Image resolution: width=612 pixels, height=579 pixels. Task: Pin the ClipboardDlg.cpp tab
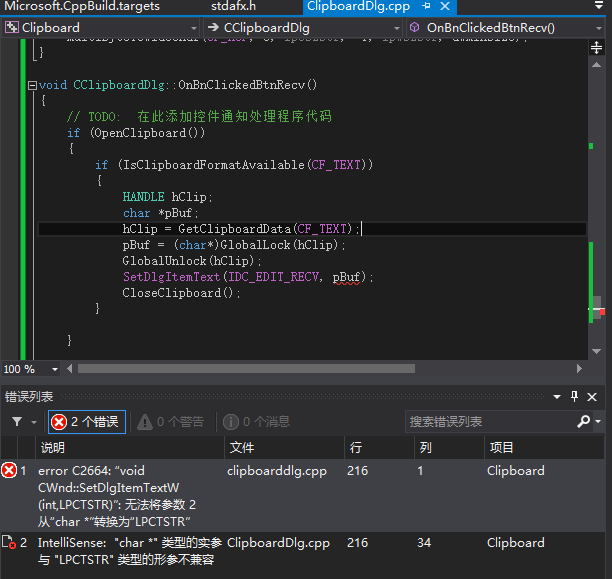point(427,6)
